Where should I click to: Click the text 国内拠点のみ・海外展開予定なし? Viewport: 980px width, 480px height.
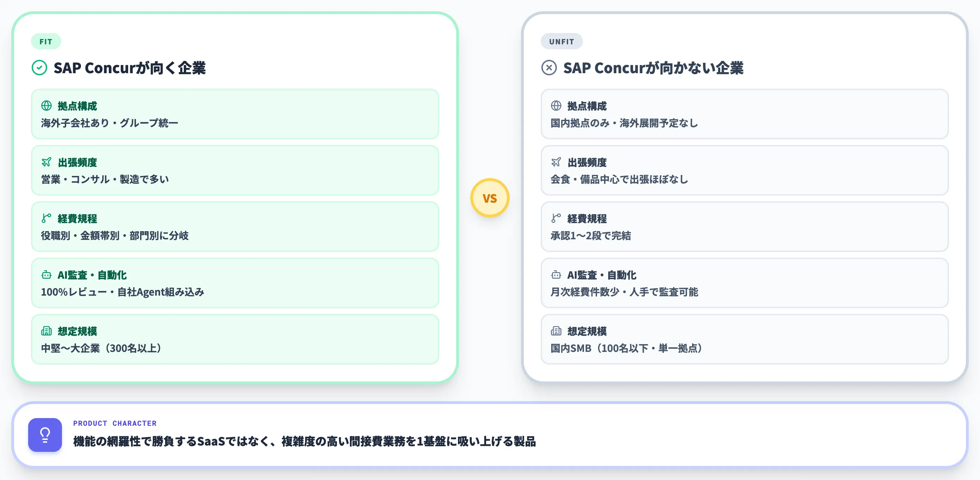tap(624, 123)
